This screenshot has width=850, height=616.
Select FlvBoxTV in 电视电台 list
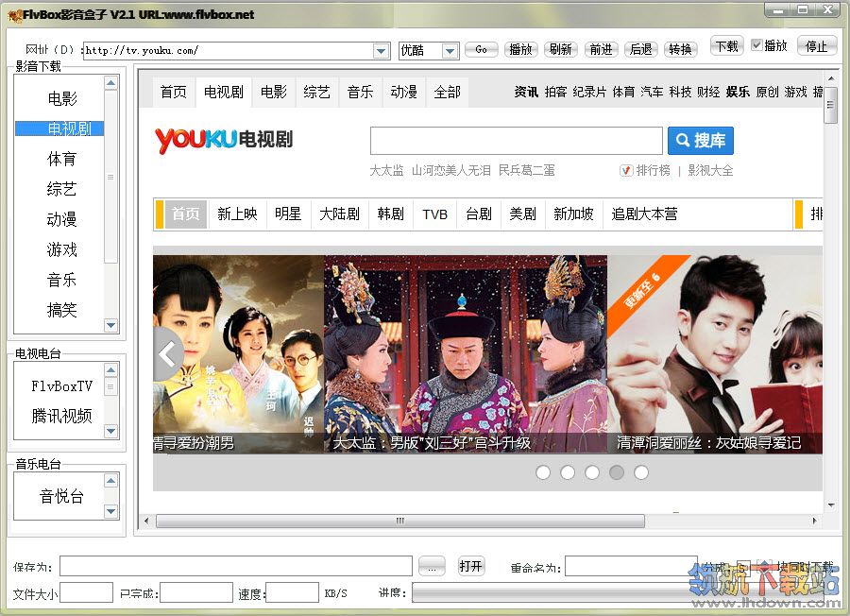[61, 386]
